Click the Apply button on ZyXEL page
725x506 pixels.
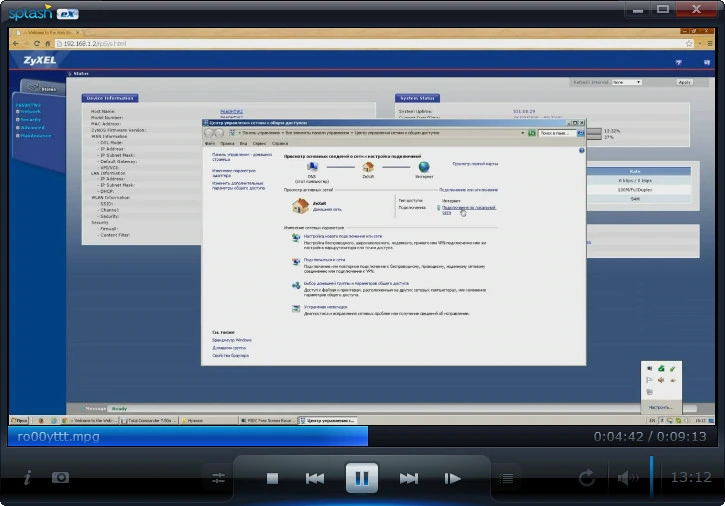684,82
